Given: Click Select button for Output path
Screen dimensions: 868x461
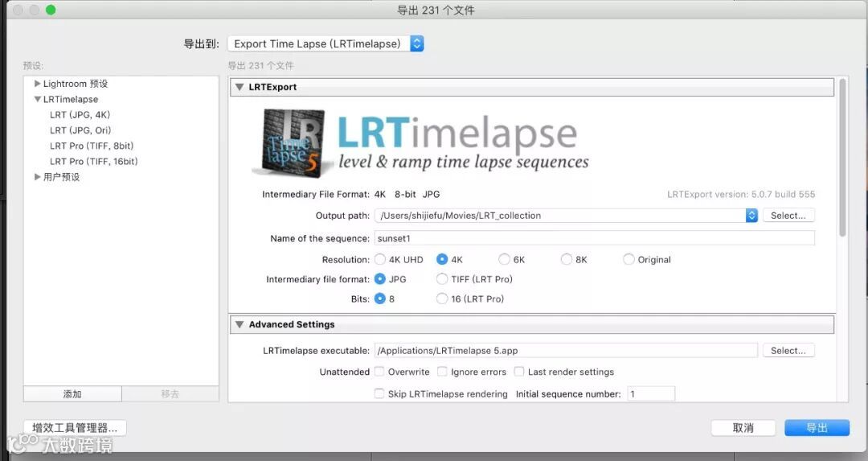Looking at the screenshot, I should (788, 216).
